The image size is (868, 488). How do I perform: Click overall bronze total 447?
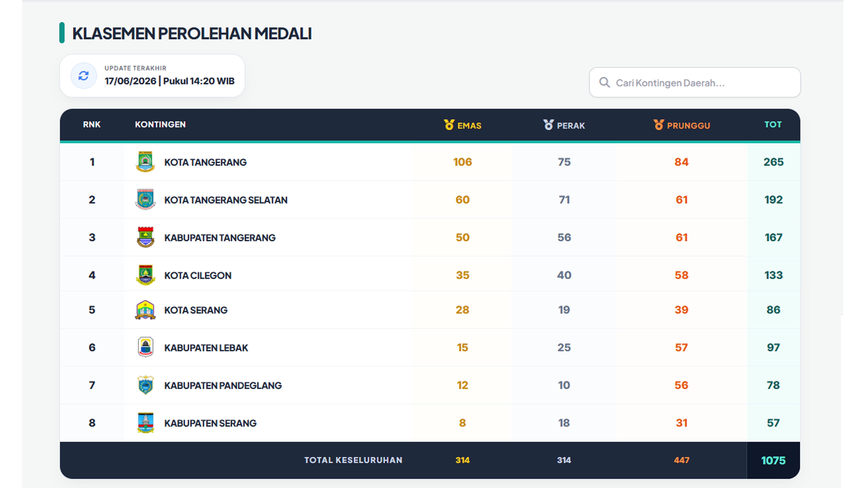click(x=681, y=460)
